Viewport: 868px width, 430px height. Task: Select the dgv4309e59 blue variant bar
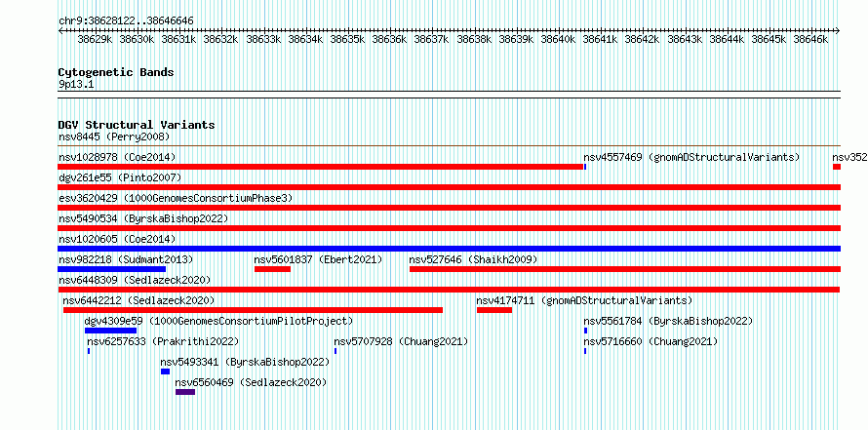[x=111, y=331]
